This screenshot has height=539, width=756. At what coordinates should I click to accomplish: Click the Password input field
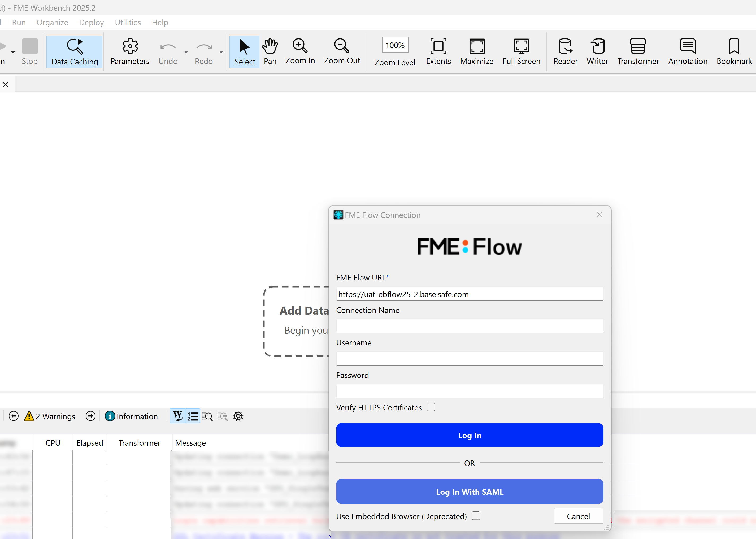(470, 391)
